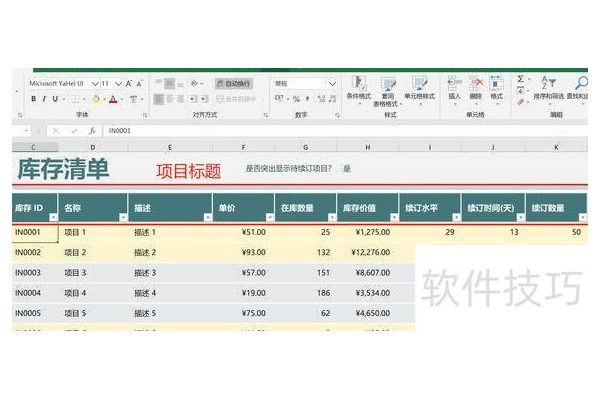Click the formula bar input field
This screenshot has width=600, height=400.
[345, 131]
